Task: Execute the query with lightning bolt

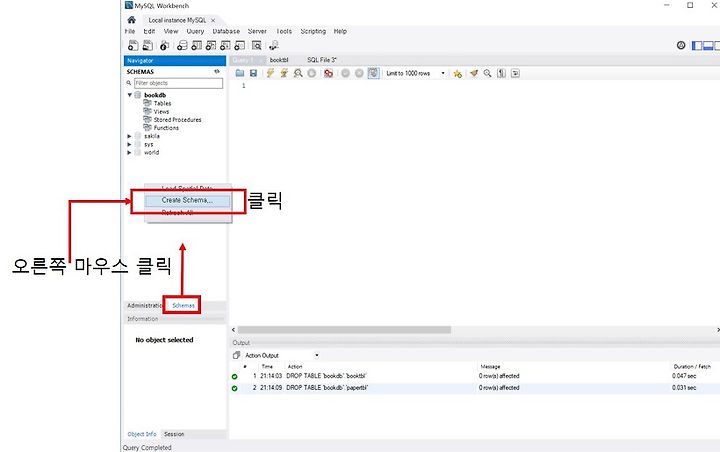Action: (x=270, y=73)
